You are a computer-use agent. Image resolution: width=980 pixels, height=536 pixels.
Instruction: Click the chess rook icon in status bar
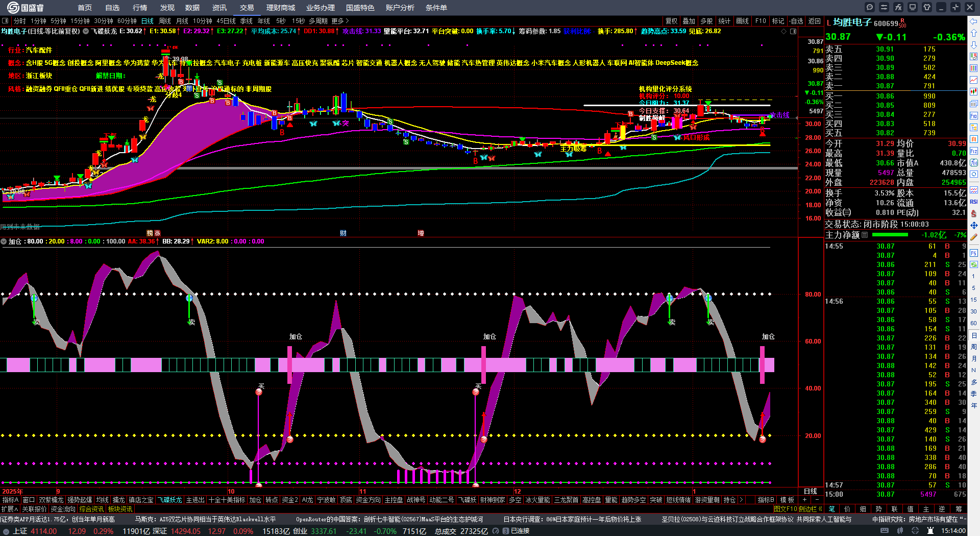click(x=930, y=531)
